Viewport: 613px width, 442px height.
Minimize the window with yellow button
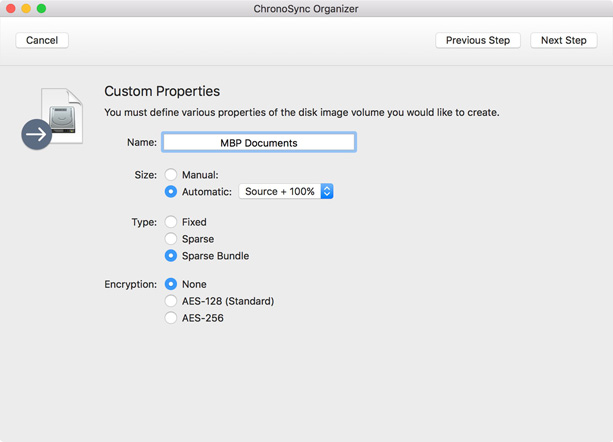26,9
